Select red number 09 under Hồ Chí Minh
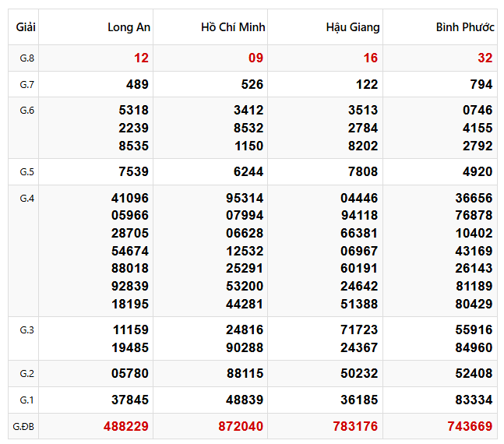This screenshot has height=444, width=504. tap(256, 58)
